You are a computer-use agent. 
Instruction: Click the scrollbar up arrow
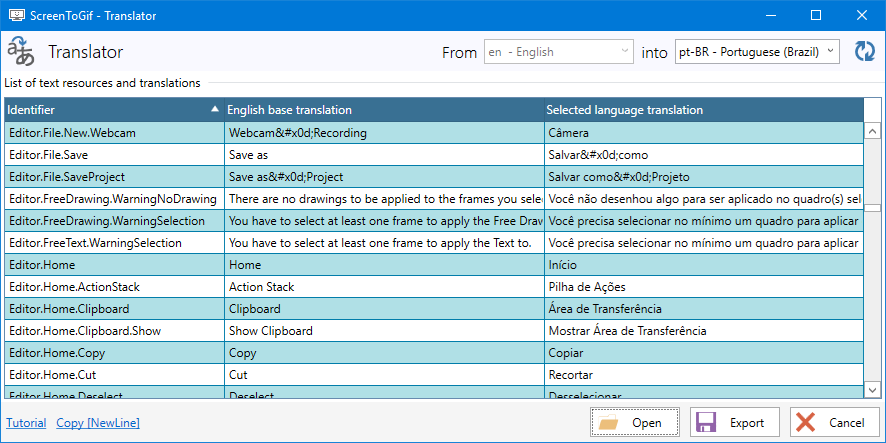(x=872, y=132)
